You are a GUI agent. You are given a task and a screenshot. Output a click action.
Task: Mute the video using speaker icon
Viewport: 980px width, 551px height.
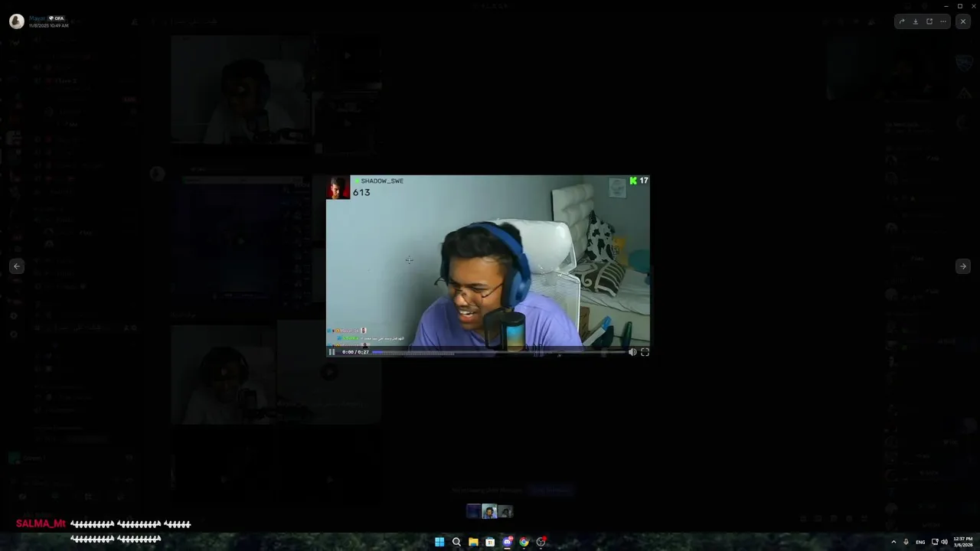coord(632,352)
